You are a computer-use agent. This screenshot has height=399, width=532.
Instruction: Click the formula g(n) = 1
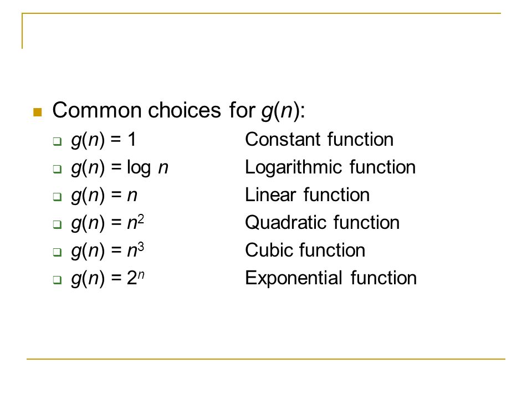104,140
